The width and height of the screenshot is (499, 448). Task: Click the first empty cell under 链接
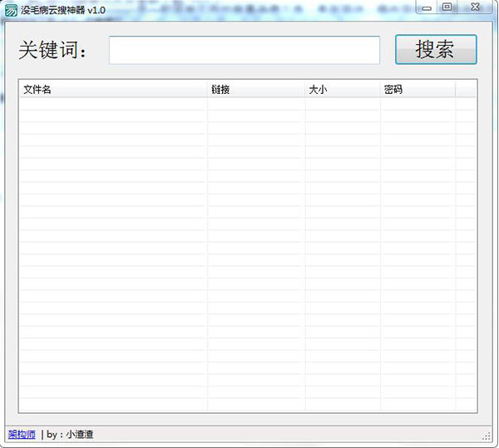pyautogui.click(x=255, y=104)
